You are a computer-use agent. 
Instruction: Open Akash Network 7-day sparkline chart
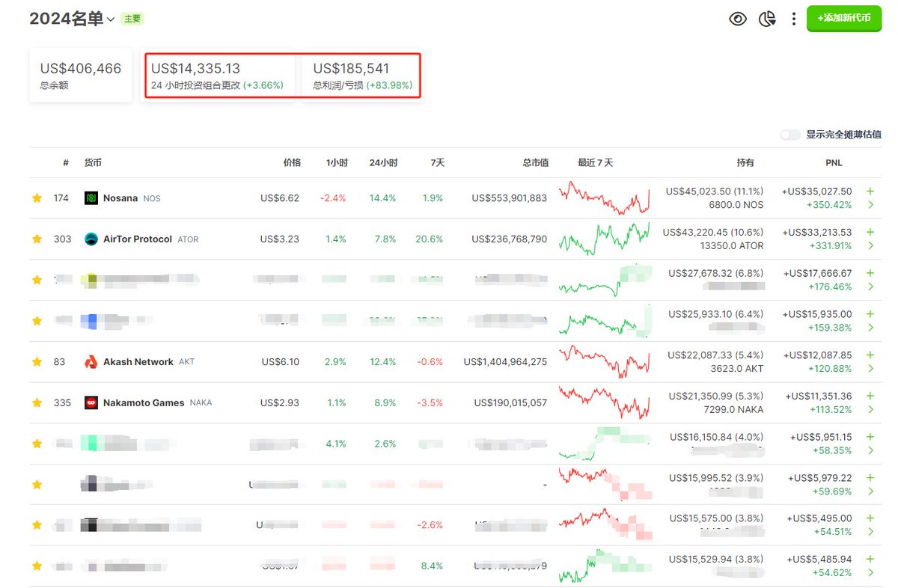coord(605,361)
